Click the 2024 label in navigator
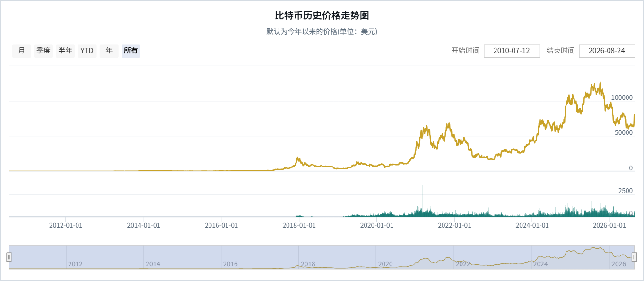The height and width of the screenshot is (281, 644). (x=541, y=264)
